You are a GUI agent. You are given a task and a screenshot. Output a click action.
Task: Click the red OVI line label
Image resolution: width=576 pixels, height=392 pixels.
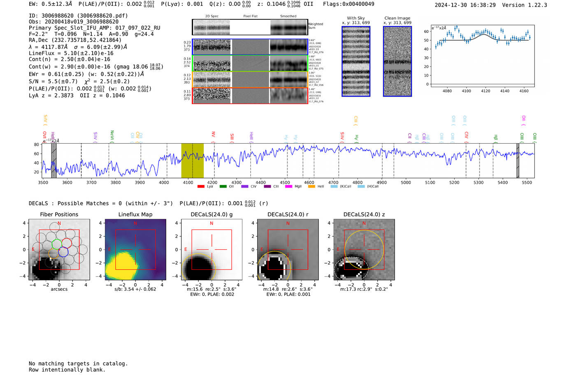[x=45, y=137]
